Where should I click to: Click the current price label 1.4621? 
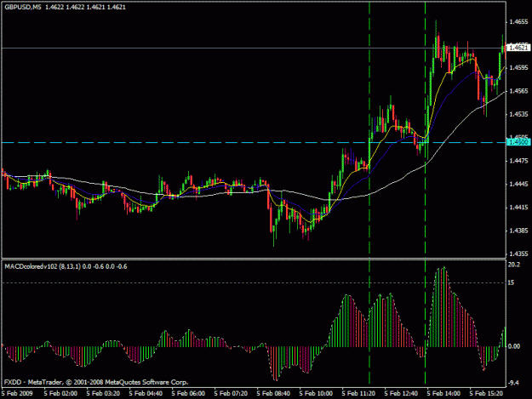(518, 48)
